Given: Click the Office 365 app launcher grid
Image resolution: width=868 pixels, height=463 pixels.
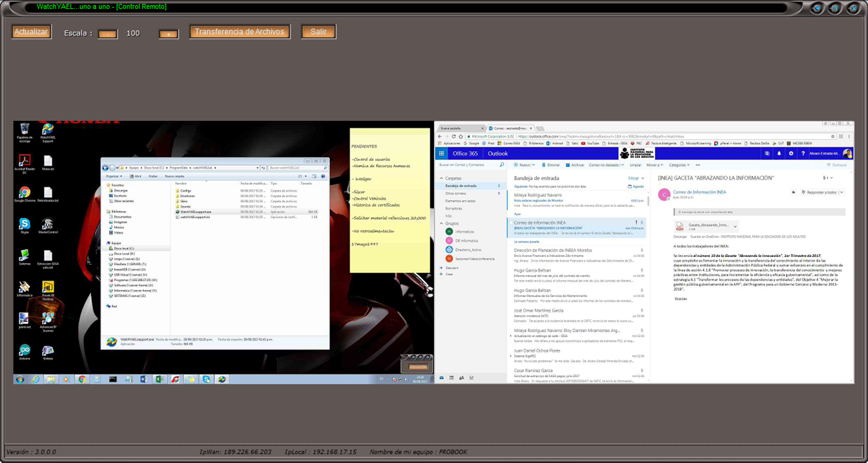Looking at the screenshot, I should click(x=442, y=154).
